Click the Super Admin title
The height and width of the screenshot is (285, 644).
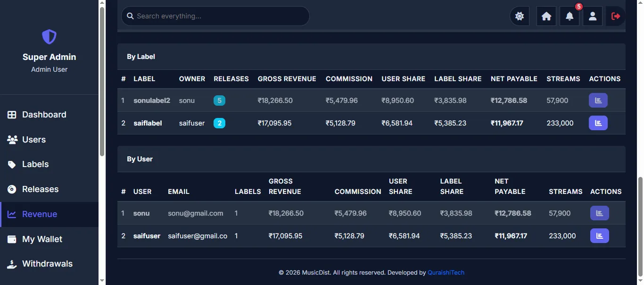tap(49, 57)
